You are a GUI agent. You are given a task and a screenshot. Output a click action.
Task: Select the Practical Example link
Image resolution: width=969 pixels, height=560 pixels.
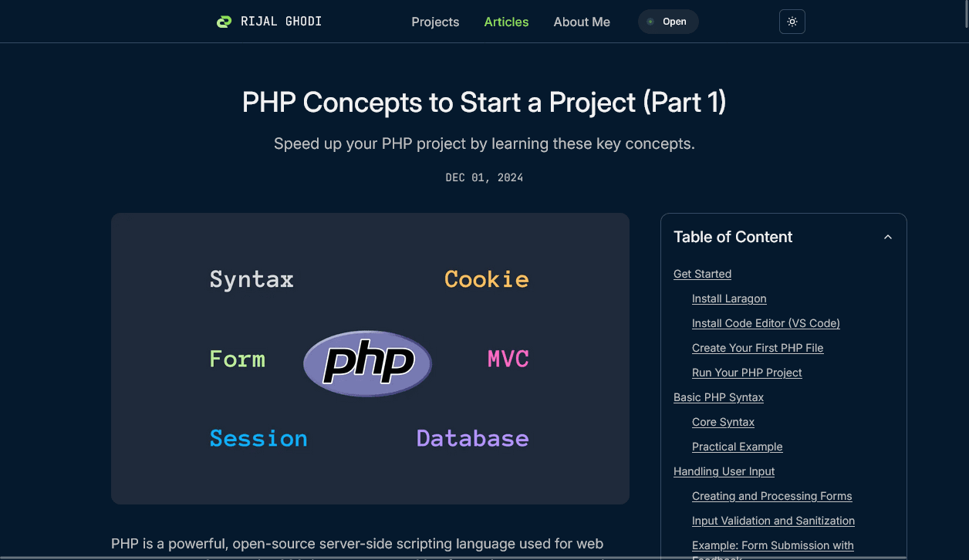pos(737,447)
